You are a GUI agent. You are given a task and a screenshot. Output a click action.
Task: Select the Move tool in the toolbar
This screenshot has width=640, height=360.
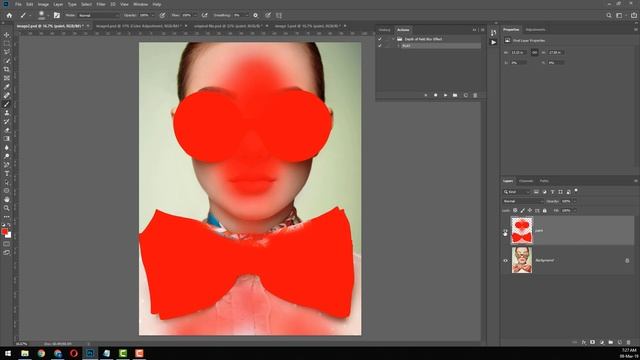click(x=7, y=35)
